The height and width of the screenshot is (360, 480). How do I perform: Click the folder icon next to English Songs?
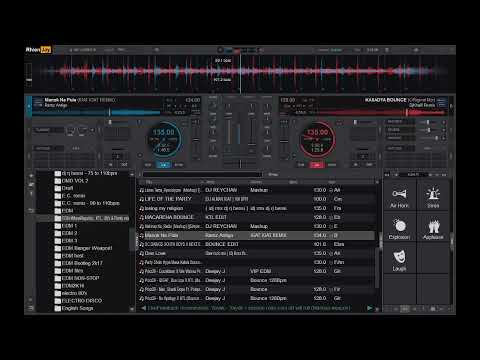[58, 308]
